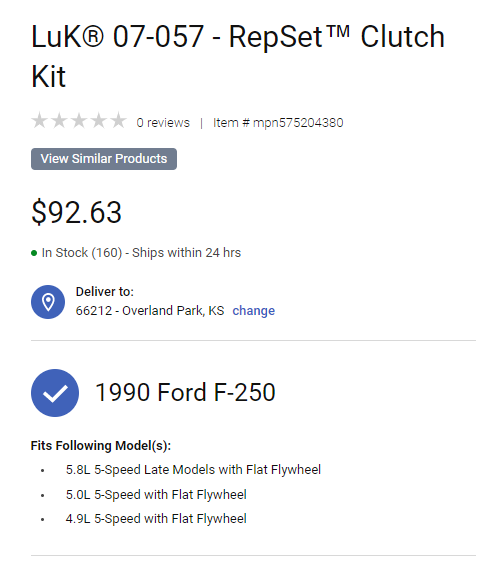Click the $92.63 price
The image size is (480, 561).
77,213
